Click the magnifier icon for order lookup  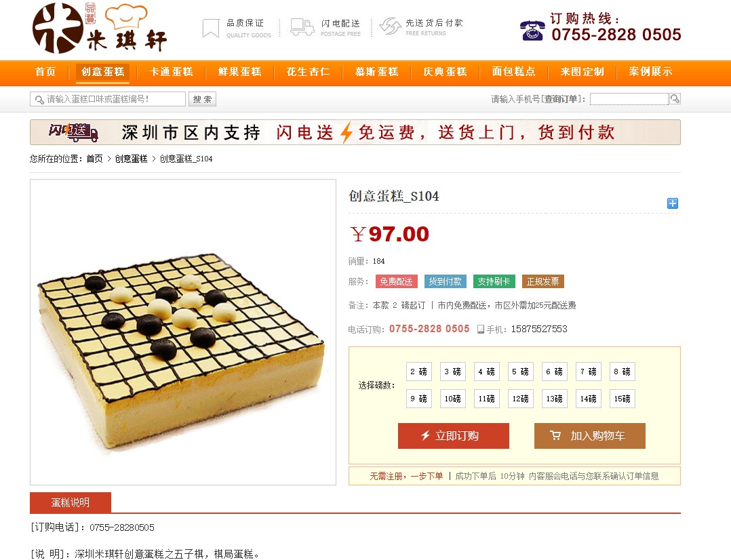point(675,99)
